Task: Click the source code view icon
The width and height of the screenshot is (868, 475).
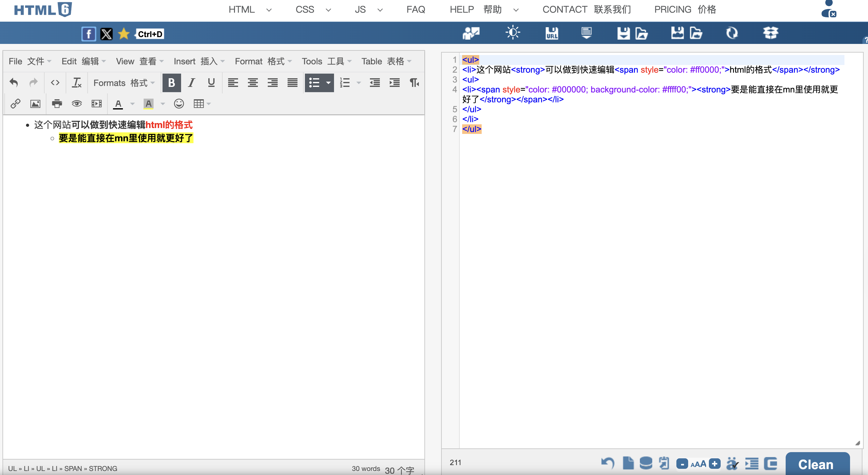Action: [55, 83]
